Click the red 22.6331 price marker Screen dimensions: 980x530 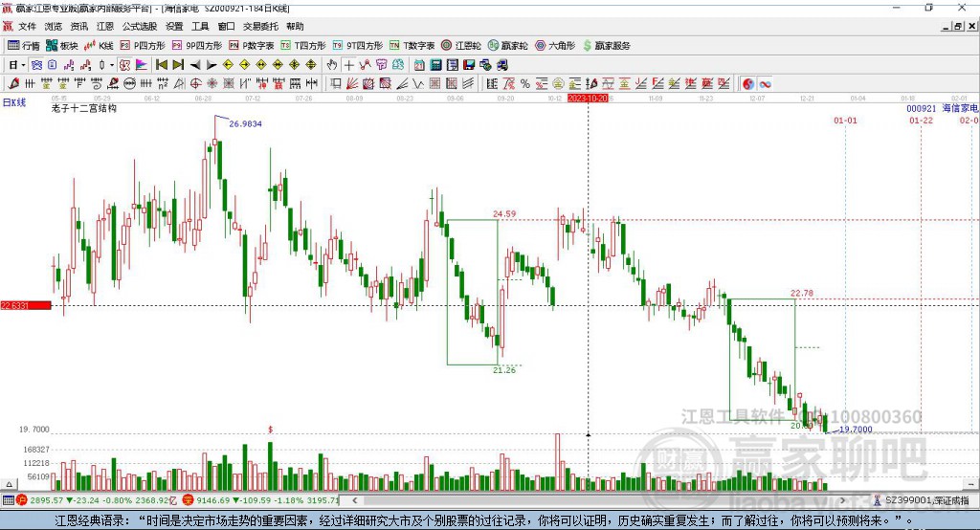(x=26, y=305)
